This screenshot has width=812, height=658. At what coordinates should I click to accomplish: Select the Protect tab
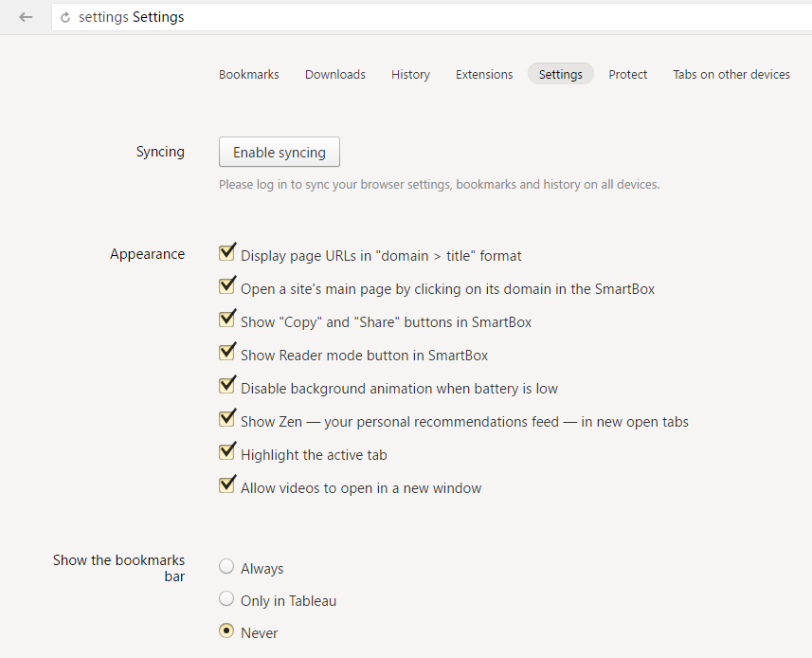627,75
